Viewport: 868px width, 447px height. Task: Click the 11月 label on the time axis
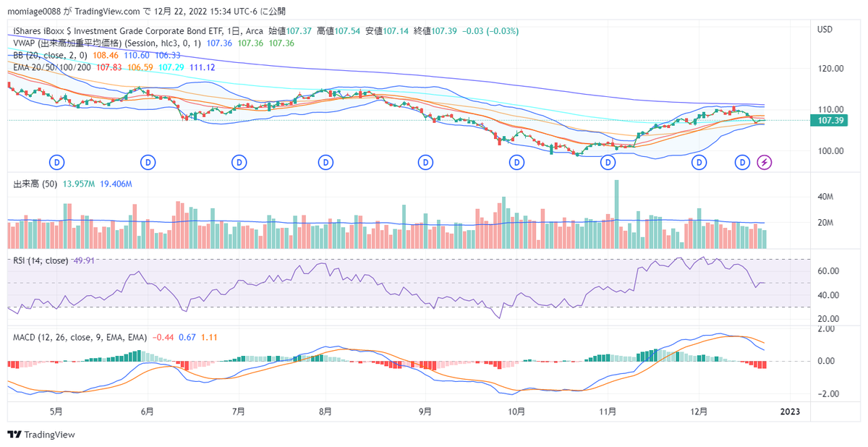[608, 412]
